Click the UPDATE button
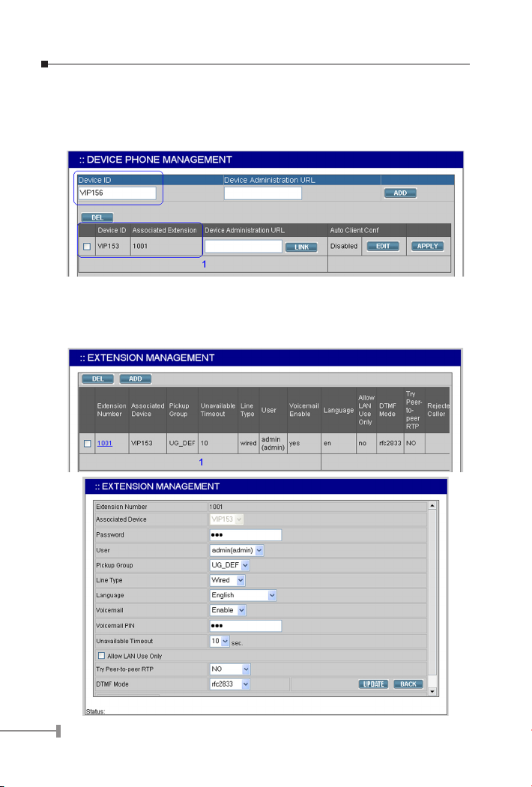The width and height of the screenshot is (532, 787). (x=373, y=684)
